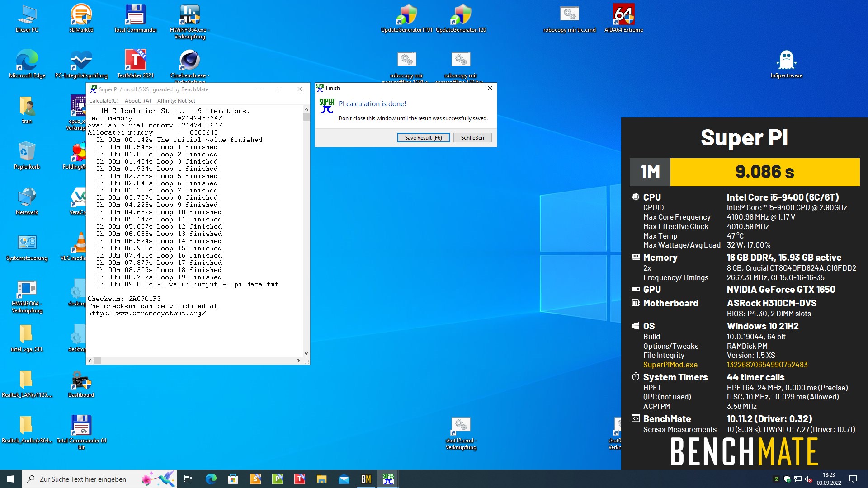Open the clock showing 18:23

[x=829, y=479]
